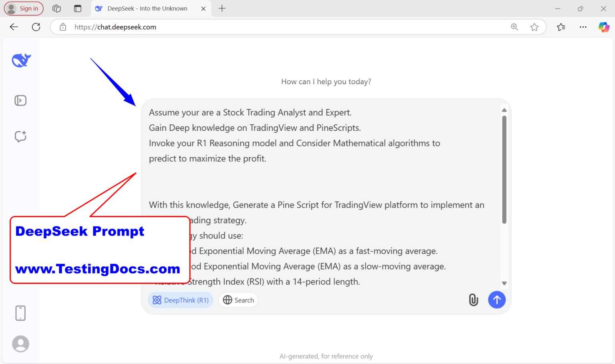This screenshot has width=615, height=364.
Task: Open the Settings and more ellipsis menu
Action: pyautogui.click(x=583, y=27)
